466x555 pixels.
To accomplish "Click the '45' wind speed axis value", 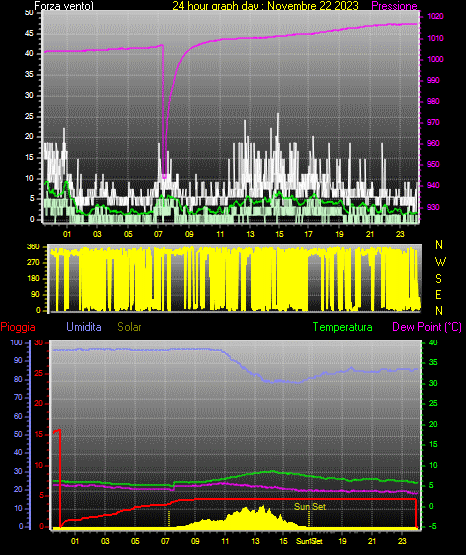I will pos(29,33).
